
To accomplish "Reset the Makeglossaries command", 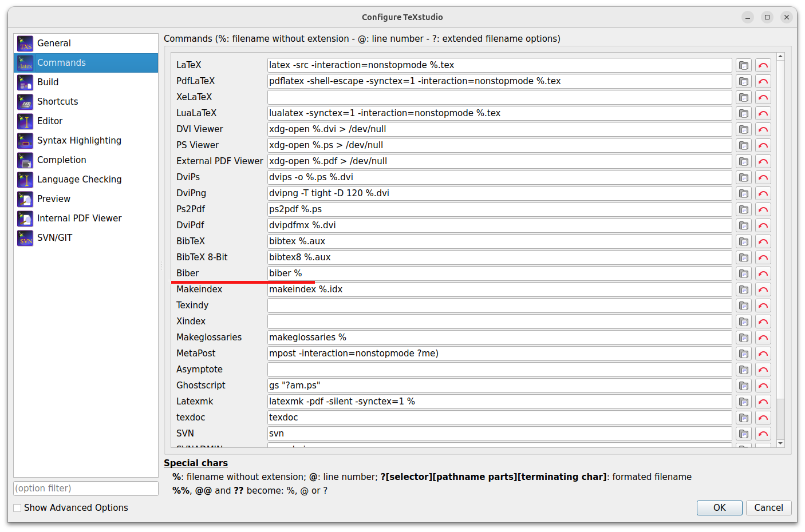I will point(763,338).
